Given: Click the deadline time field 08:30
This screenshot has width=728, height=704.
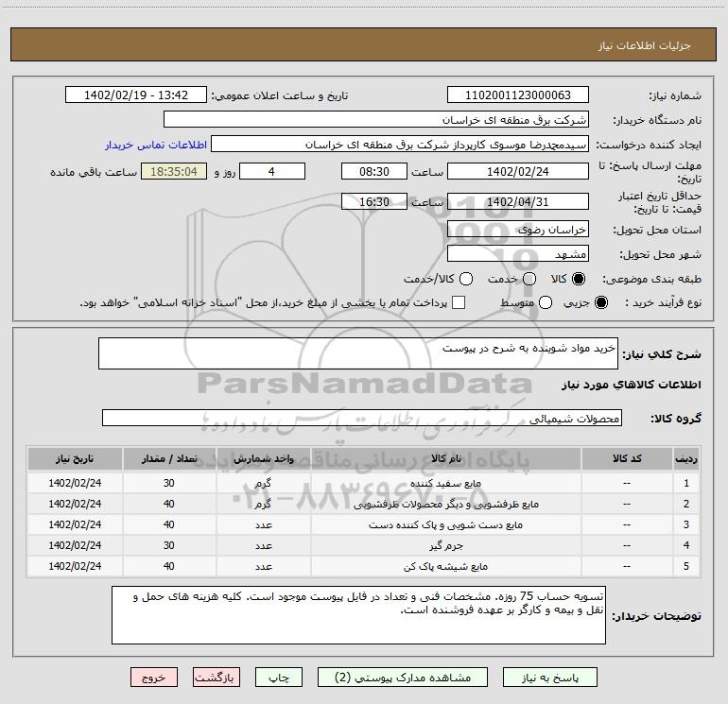Looking at the screenshot, I should pos(374,172).
